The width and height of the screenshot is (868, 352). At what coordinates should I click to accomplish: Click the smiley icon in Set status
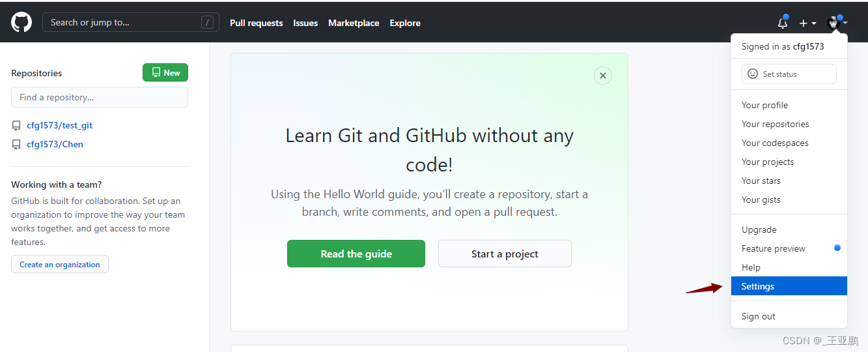tap(753, 74)
